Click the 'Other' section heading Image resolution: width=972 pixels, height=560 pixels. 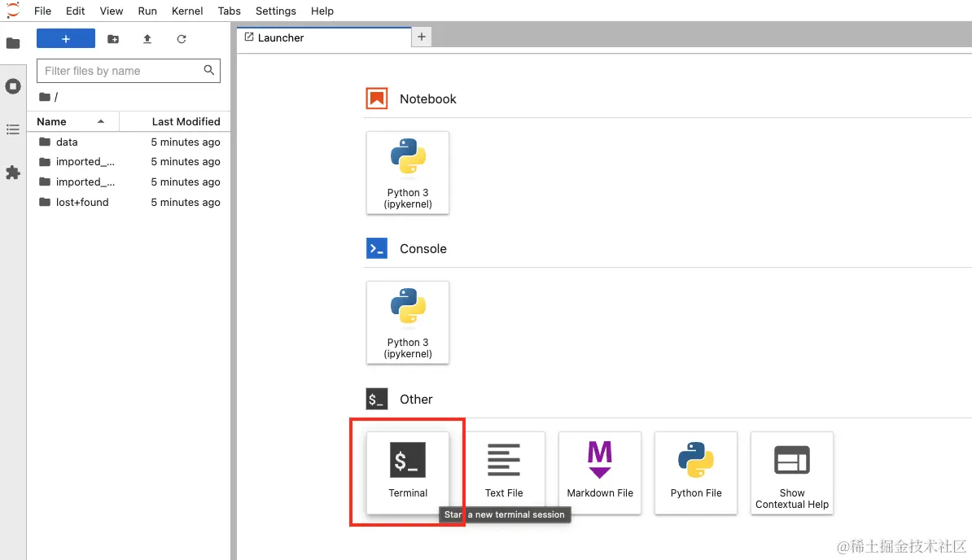tap(416, 400)
